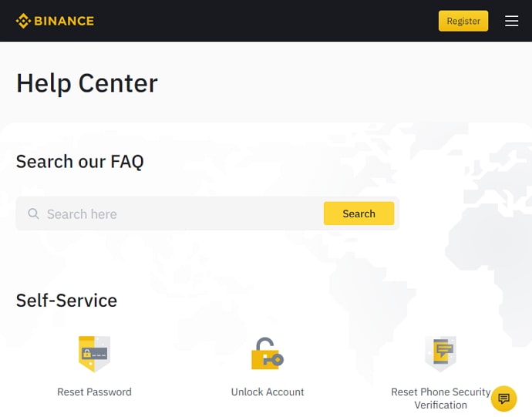Click the Reset Phone Security Verification icon
The image size is (532, 417).
coord(440,354)
